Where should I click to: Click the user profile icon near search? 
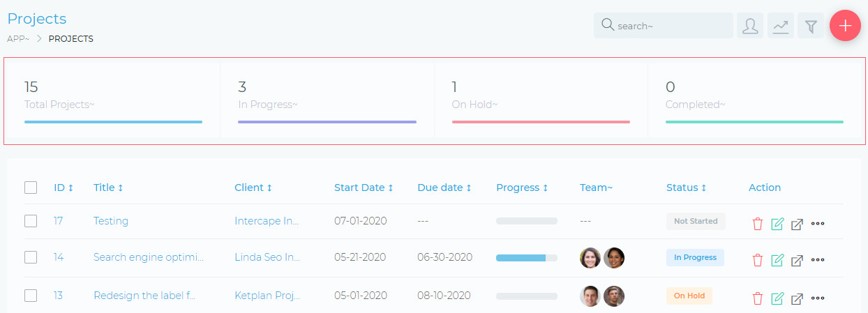click(x=750, y=26)
